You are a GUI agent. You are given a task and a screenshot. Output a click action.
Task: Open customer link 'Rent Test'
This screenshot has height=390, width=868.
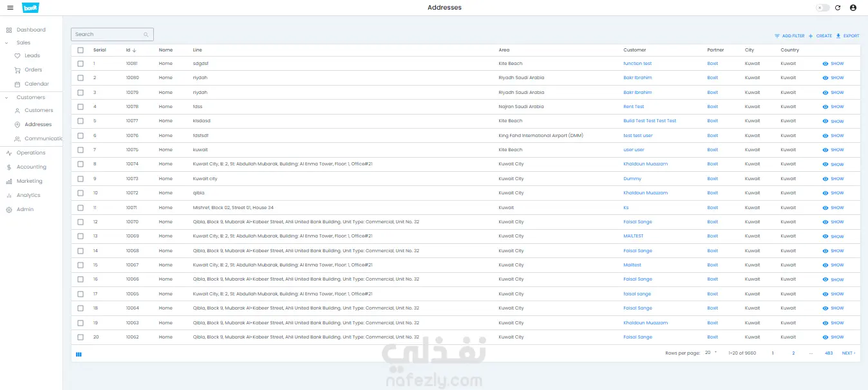tap(634, 107)
